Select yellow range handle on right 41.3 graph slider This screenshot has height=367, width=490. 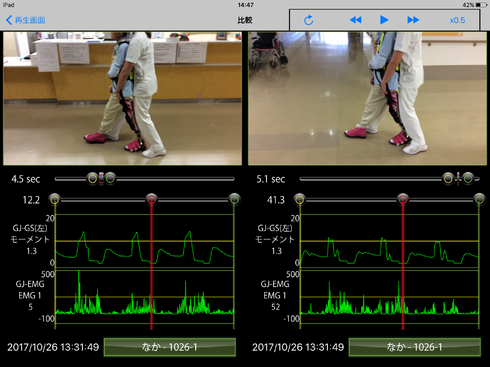[300, 200]
